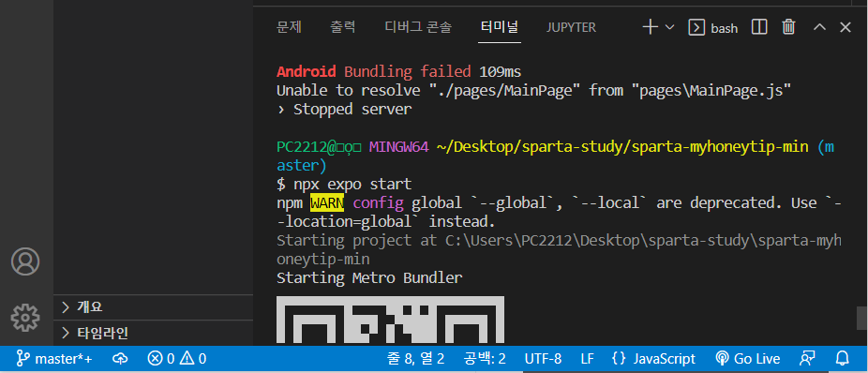
Task: Open terminal launch profile dropdown arrow
Action: pyautogui.click(x=669, y=27)
